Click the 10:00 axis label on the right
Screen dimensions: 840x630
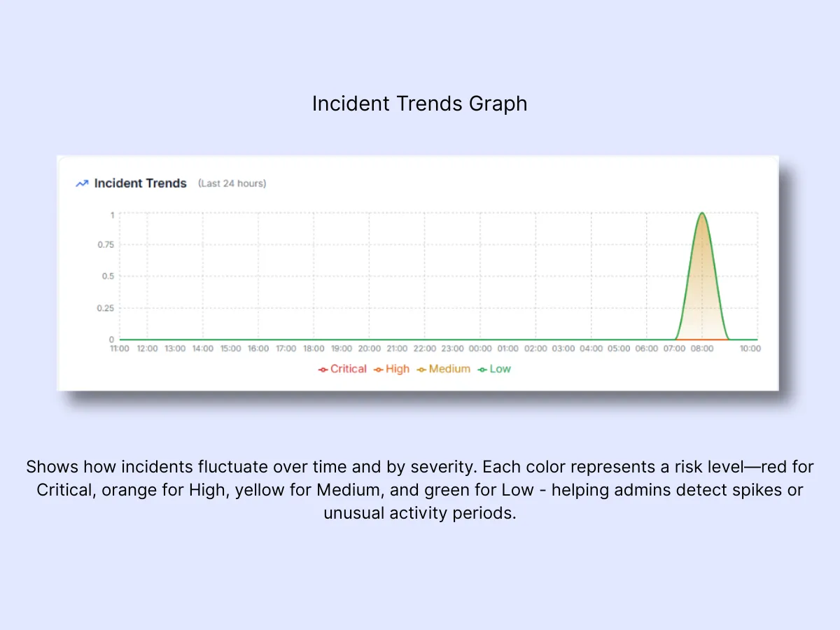coord(750,348)
